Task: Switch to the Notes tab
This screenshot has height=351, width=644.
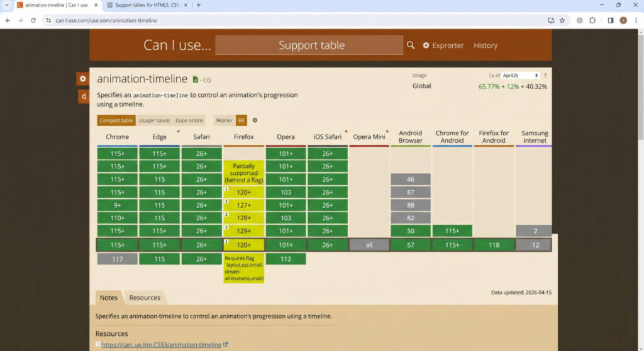Action: coord(108,298)
